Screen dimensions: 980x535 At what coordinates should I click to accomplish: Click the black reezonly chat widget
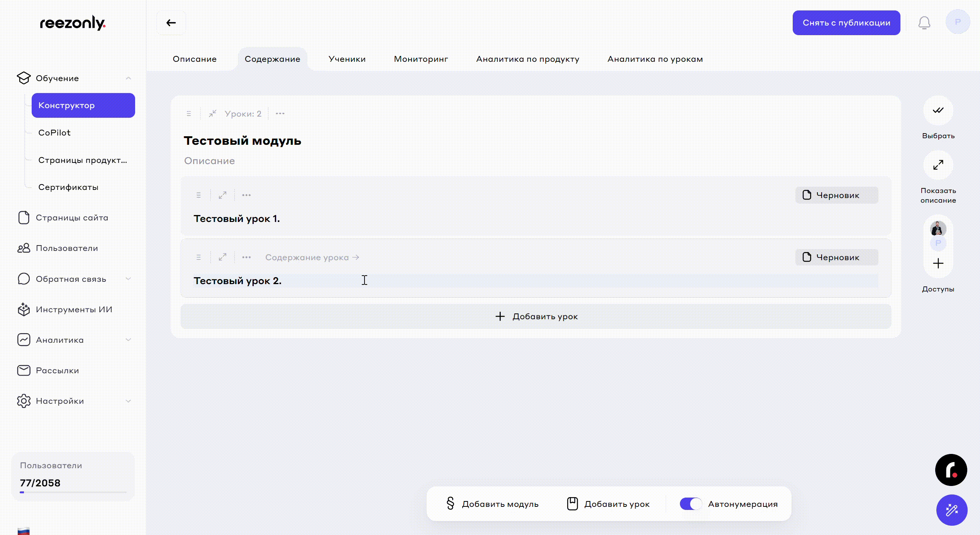[x=951, y=470]
